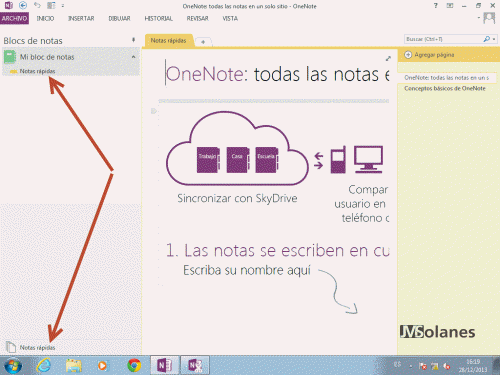Viewport: 500px width, 375px height.
Task: Open the DIBUJAR ribbon tab
Action: (x=119, y=18)
